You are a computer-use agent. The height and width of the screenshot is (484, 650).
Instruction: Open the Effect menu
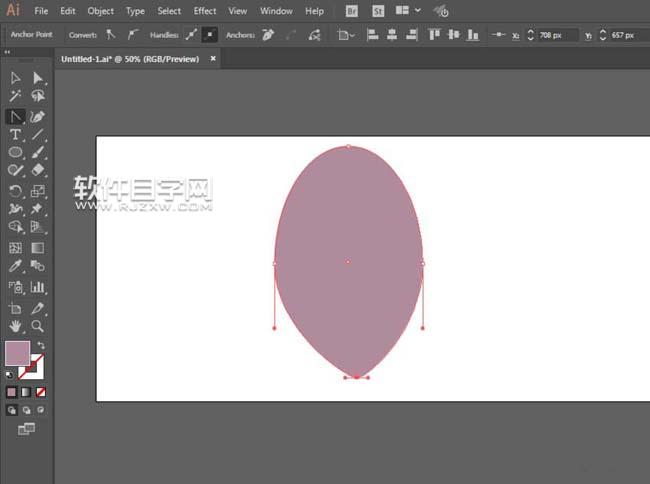(x=205, y=11)
